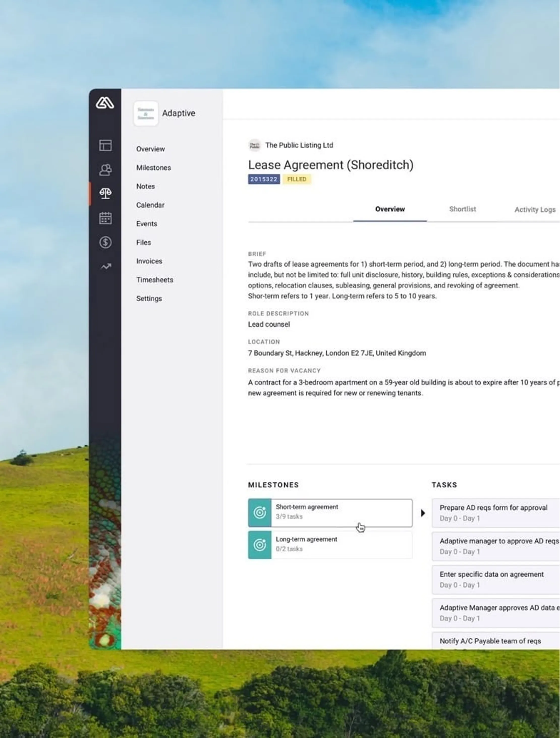560x738 pixels.
Task: Click the Adaptive firm logo thumbnail
Action: tap(146, 113)
